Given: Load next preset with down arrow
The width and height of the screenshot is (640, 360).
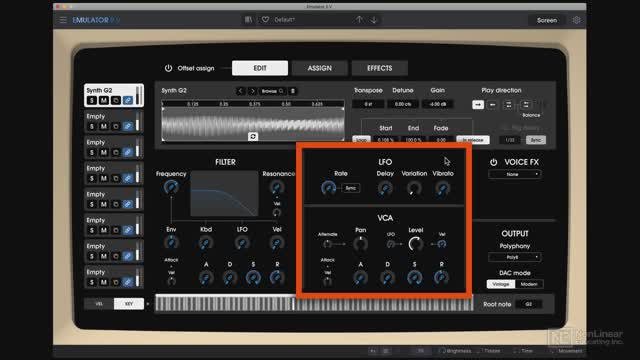Looking at the screenshot, I should click(373, 20).
